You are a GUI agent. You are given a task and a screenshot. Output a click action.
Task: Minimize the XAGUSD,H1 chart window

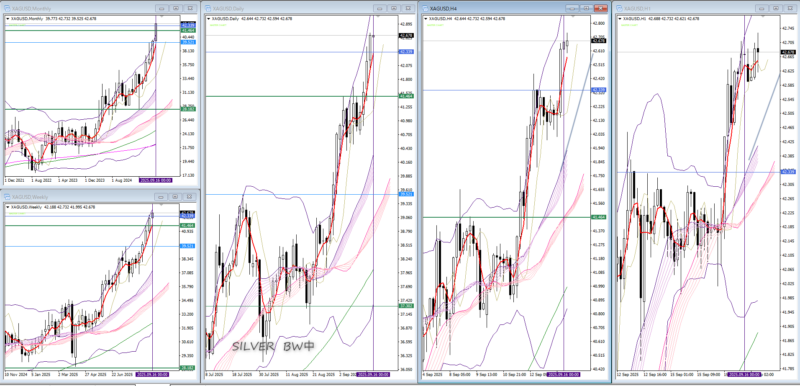762,8
